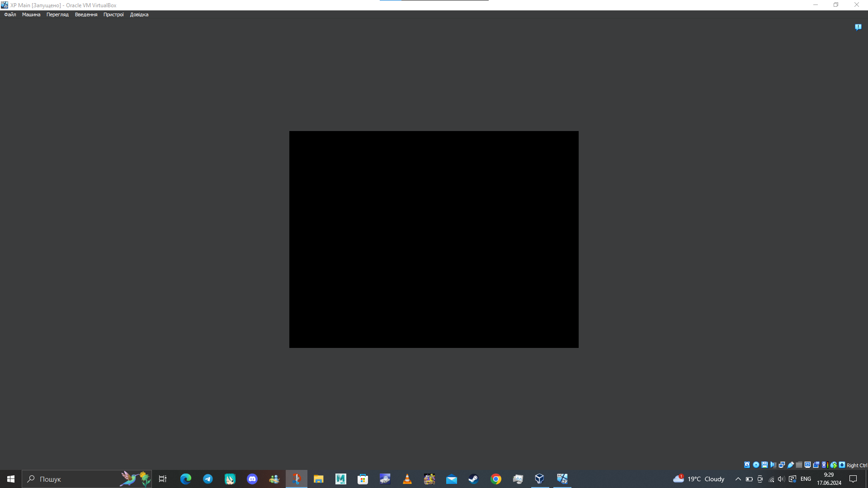Open the Машина menu

tap(31, 14)
